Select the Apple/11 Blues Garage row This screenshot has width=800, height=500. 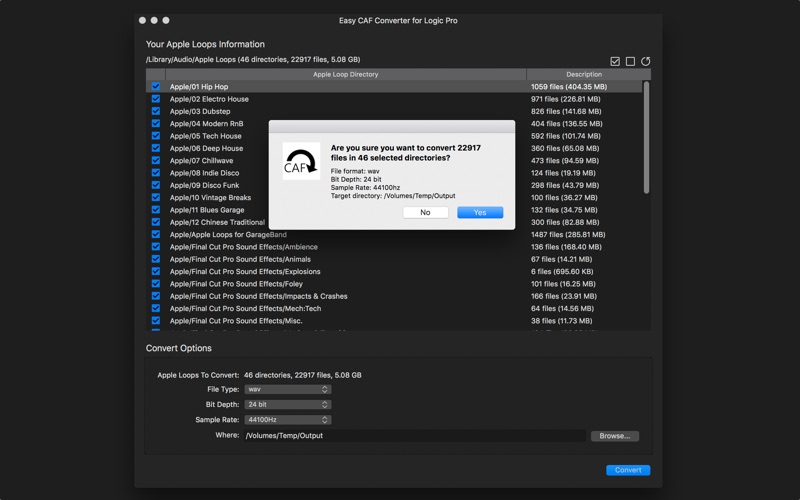coord(394,210)
